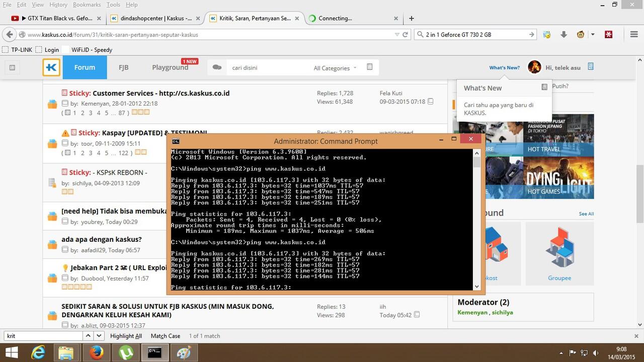Click the Windows Start button
644x362 pixels.
tap(11, 352)
